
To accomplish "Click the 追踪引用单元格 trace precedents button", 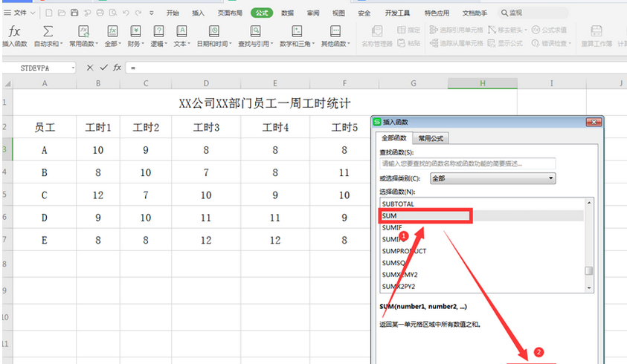I will click(456, 30).
